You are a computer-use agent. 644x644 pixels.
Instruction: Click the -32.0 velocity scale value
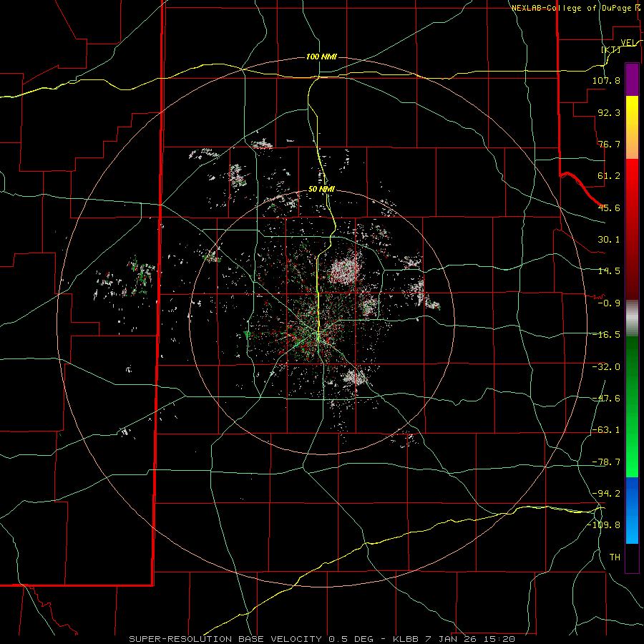click(x=606, y=367)
